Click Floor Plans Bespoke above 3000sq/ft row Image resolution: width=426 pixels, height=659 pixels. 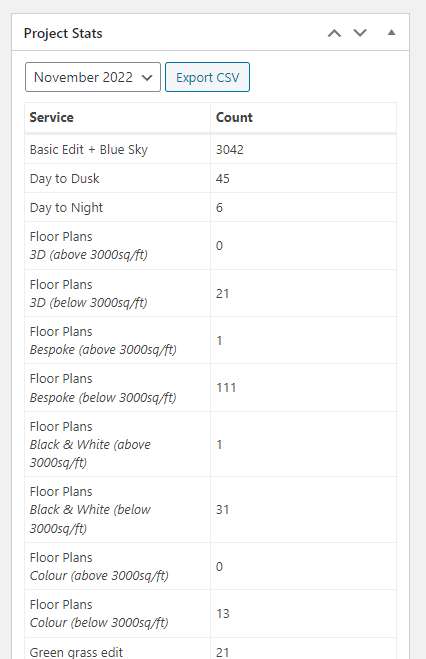click(210, 340)
